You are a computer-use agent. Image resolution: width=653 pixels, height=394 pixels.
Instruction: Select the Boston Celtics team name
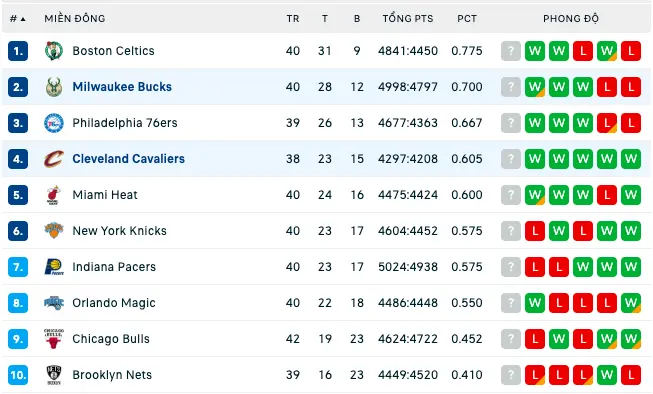[x=113, y=51]
